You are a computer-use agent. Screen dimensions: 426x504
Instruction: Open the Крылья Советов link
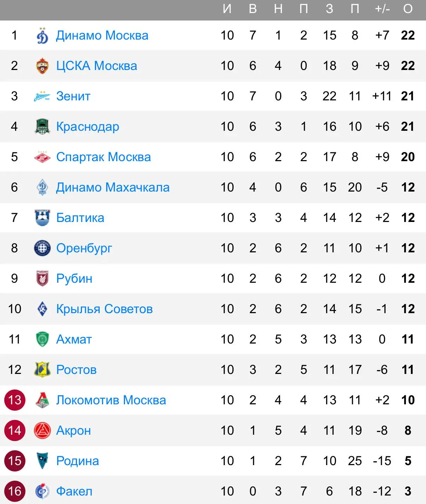(105, 309)
